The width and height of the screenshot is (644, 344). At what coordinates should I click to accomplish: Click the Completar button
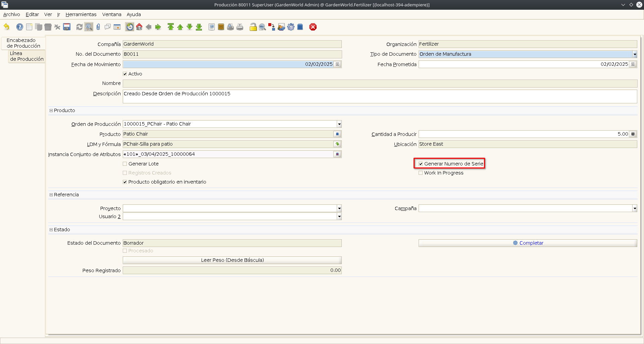coord(528,243)
